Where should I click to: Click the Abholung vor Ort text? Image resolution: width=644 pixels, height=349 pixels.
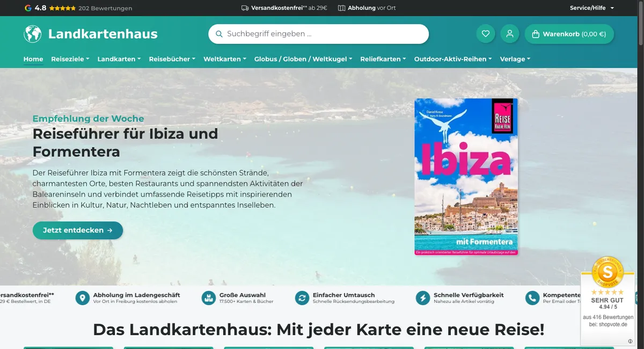coord(372,8)
